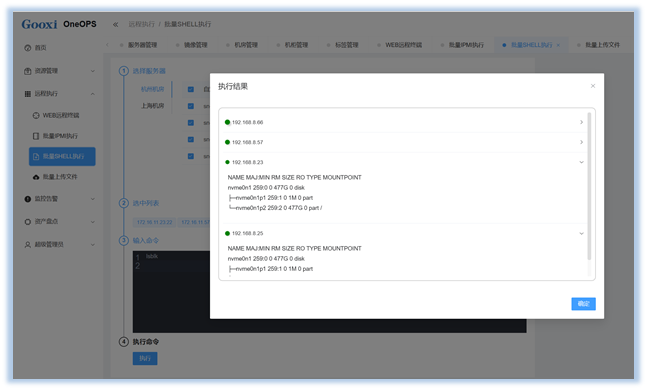The height and width of the screenshot is (390, 647).
Task: Click the blue 确定 button in dialog
Action: tap(583, 304)
